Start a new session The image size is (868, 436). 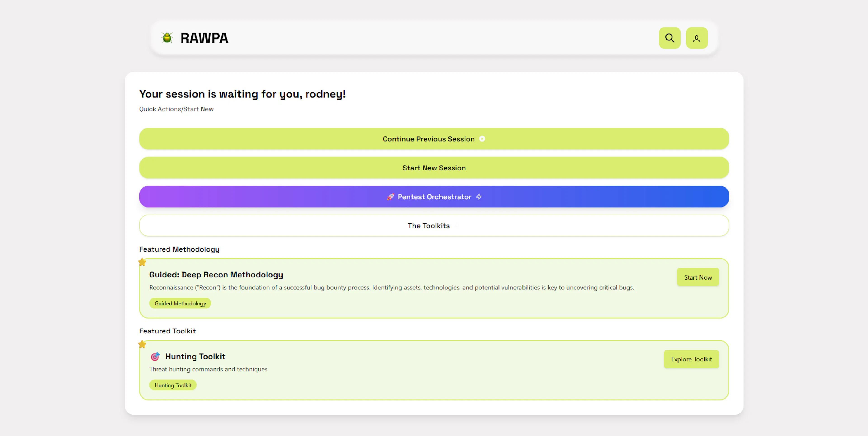point(434,168)
